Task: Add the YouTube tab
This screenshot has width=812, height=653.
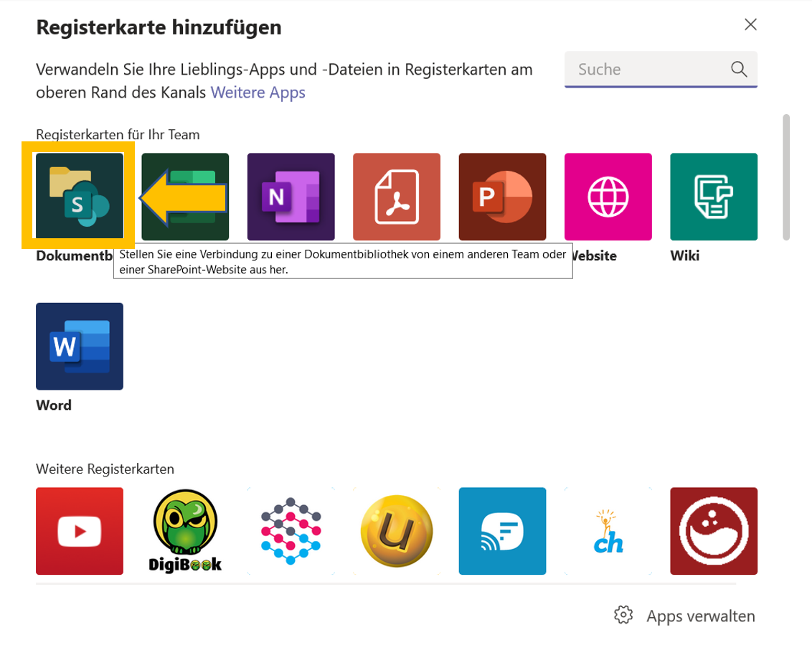Action: pos(79,531)
